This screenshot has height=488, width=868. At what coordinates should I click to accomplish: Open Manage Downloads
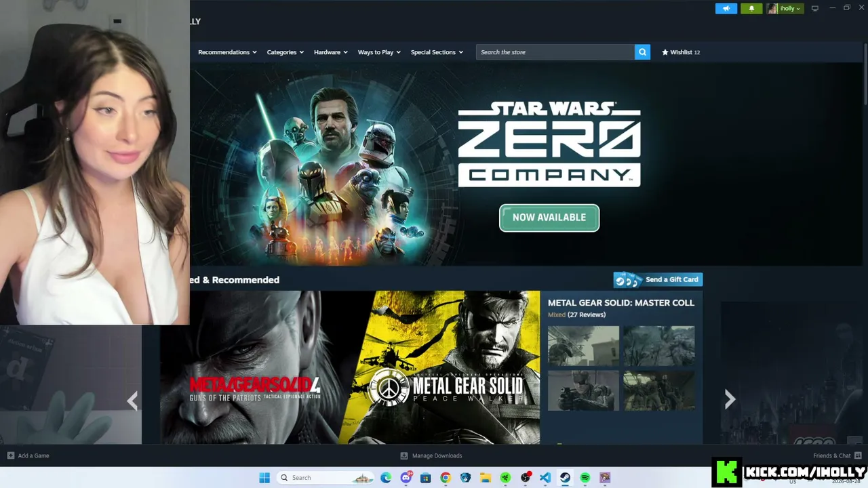coord(431,455)
